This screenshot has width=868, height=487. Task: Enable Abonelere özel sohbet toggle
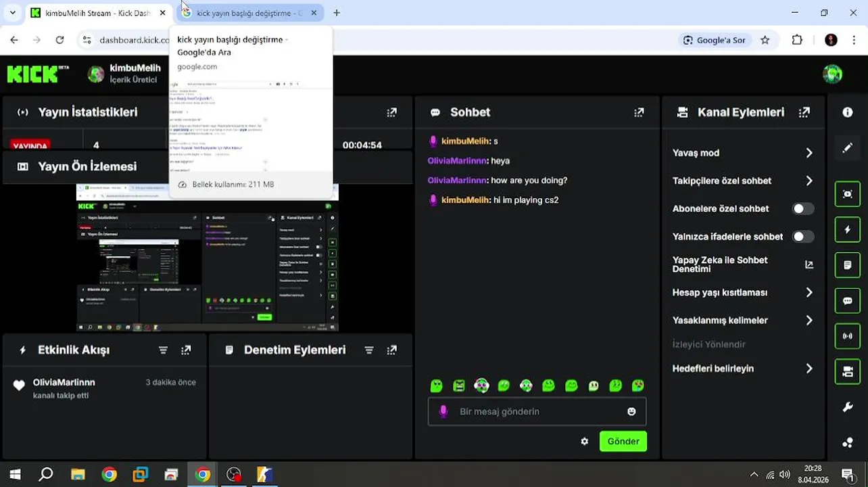[x=803, y=208]
